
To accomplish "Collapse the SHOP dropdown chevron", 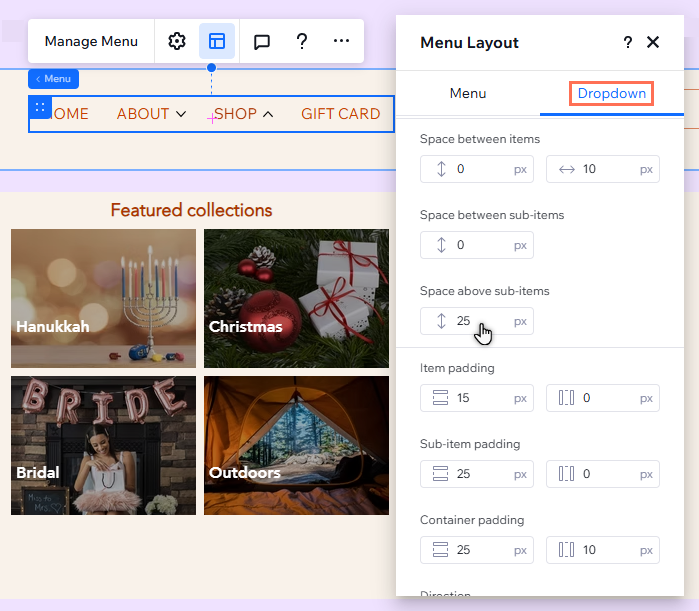I will pyautogui.click(x=268, y=114).
